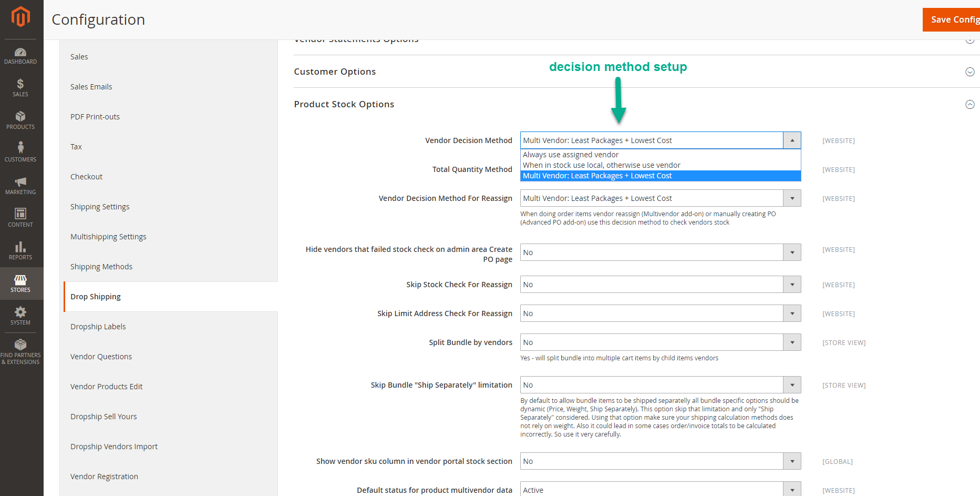Open the Vendor Registration tab
This screenshot has width=980, height=496.
pyautogui.click(x=169, y=477)
